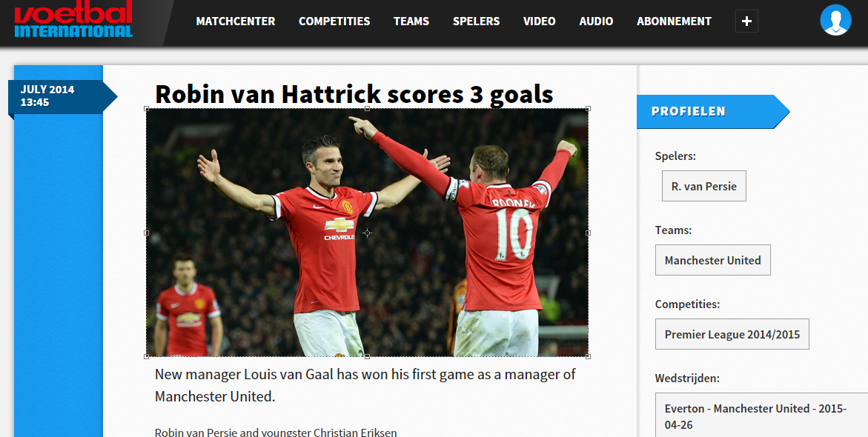Viewport: 868px width, 437px height.
Task: Click the center crosshair on selected image
Action: click(x=367, y=233)
